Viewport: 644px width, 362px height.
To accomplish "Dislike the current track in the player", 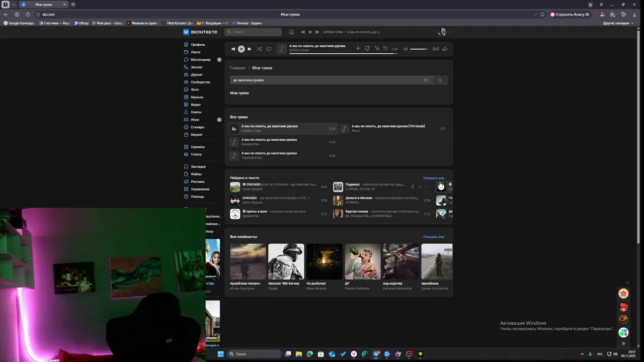I will point(367,48).
